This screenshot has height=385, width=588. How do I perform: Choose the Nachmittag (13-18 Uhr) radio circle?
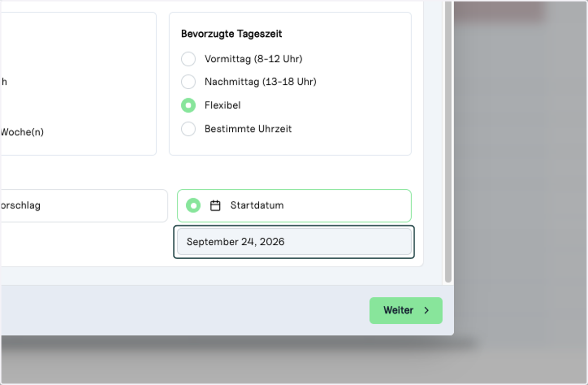point(188,81)
